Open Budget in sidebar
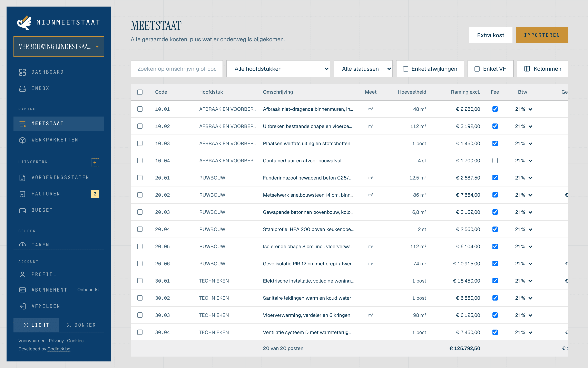This screenshot has width=588, height=368. coord(59,211)
